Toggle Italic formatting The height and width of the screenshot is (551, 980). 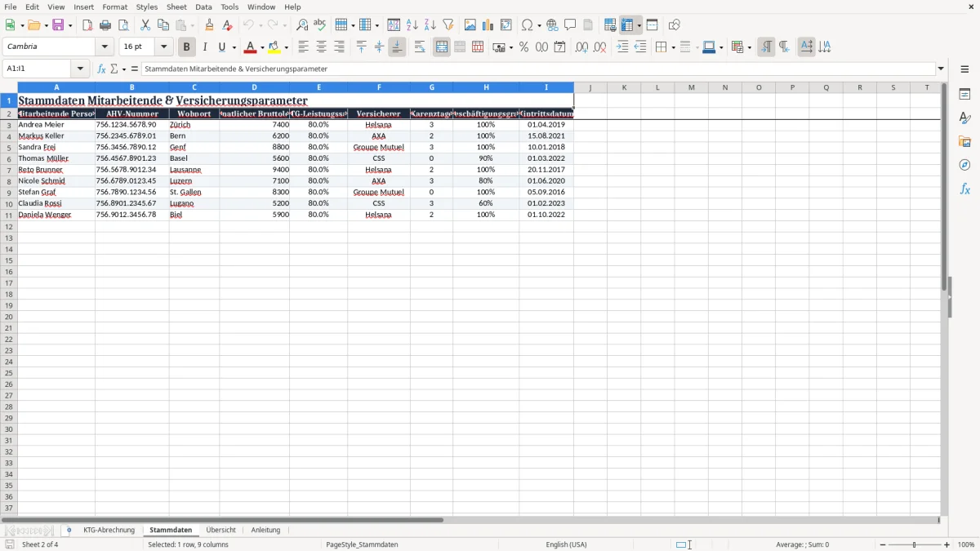click(x=204, y=47)
